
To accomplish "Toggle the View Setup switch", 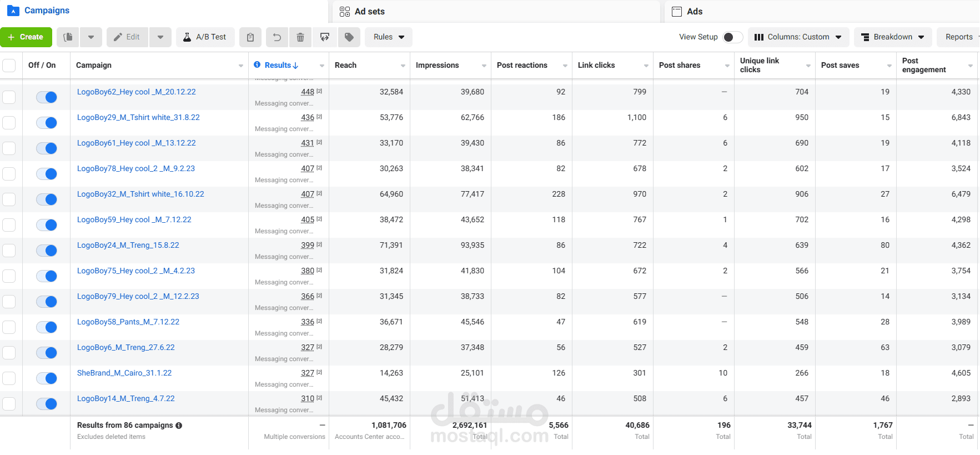I will pos(733,37).
